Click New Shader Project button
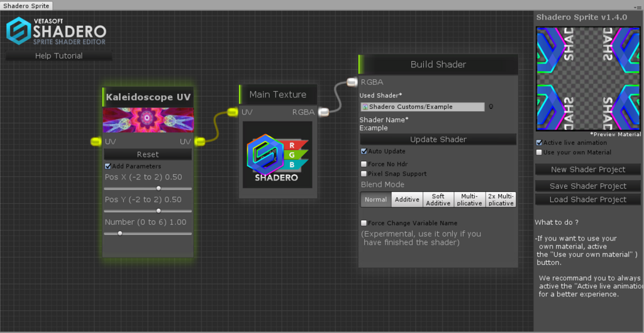Image resolution: width=644 pixels, height=333 pixels. [x=588, y=169]
